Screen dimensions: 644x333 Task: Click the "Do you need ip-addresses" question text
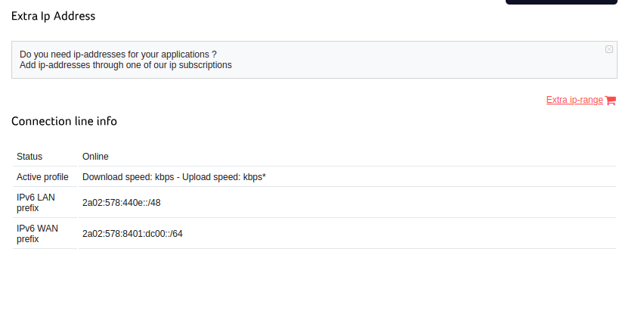point(118,54)
